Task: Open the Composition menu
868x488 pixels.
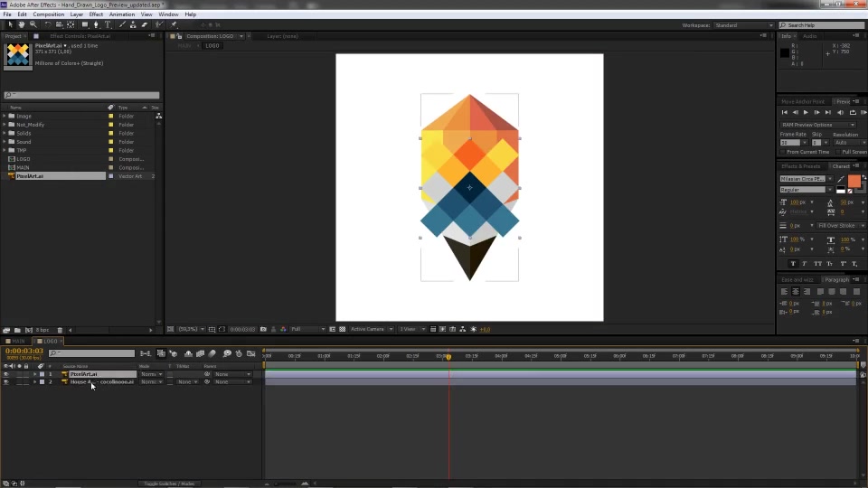Action: pyautogui.click(x=48, y=14)
